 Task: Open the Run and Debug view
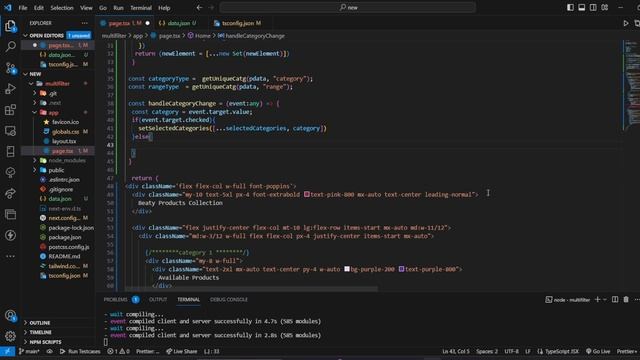[x=10, y=89]
